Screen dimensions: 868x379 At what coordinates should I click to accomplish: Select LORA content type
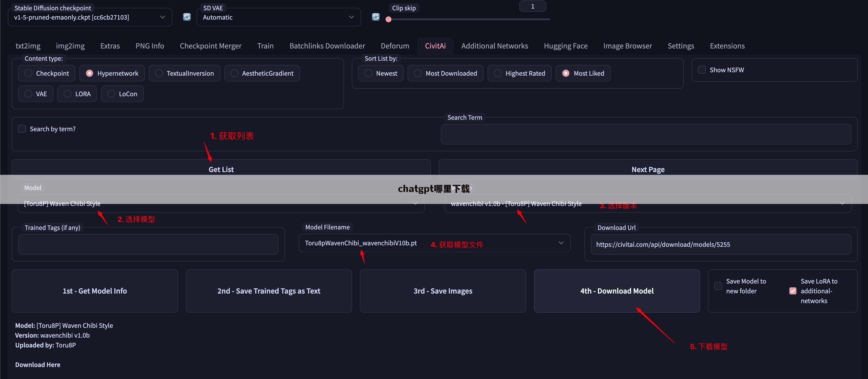coord(77,94)
